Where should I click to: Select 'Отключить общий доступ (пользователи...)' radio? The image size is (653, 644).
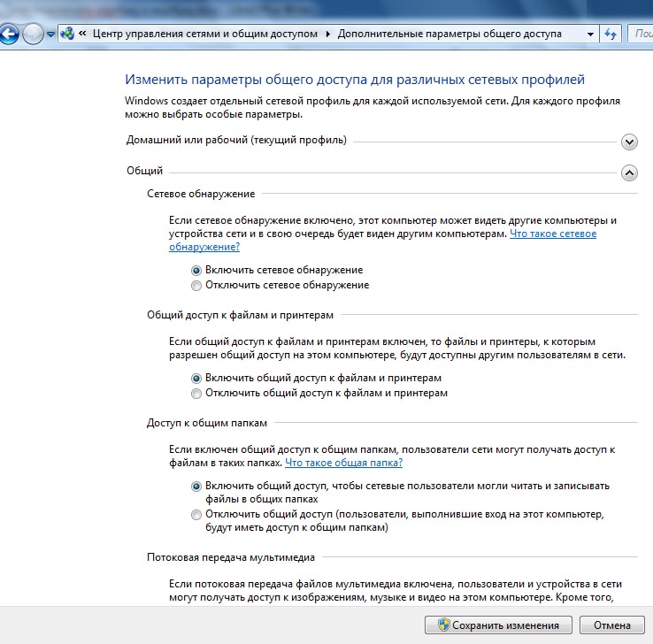pyautogui.click(x=196, y=515)
